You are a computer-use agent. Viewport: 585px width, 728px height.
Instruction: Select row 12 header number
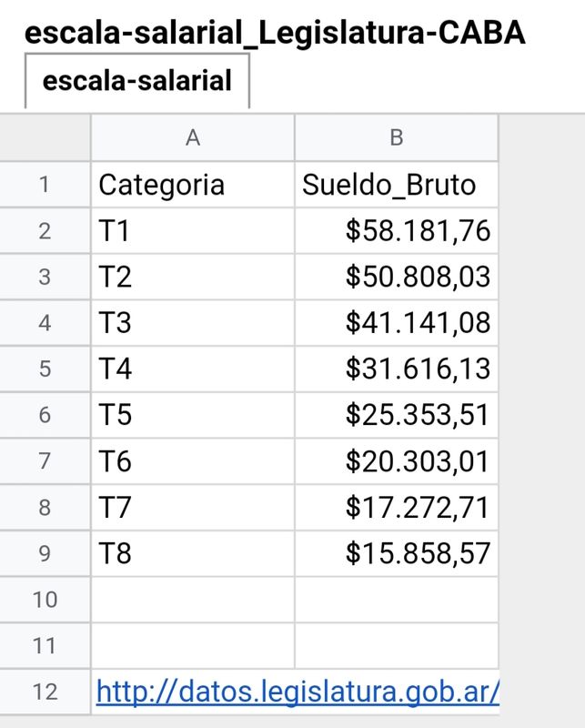click(x=45, y=692)
